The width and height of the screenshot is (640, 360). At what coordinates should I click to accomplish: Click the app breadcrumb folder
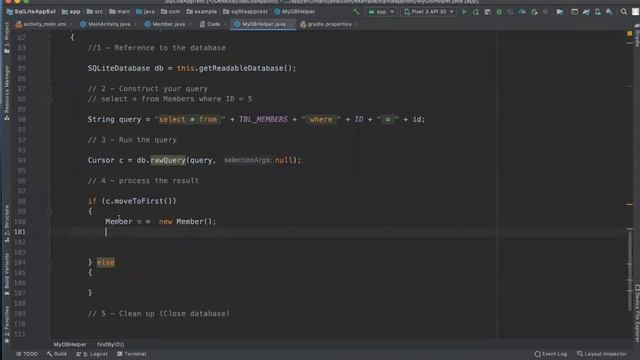71,12
